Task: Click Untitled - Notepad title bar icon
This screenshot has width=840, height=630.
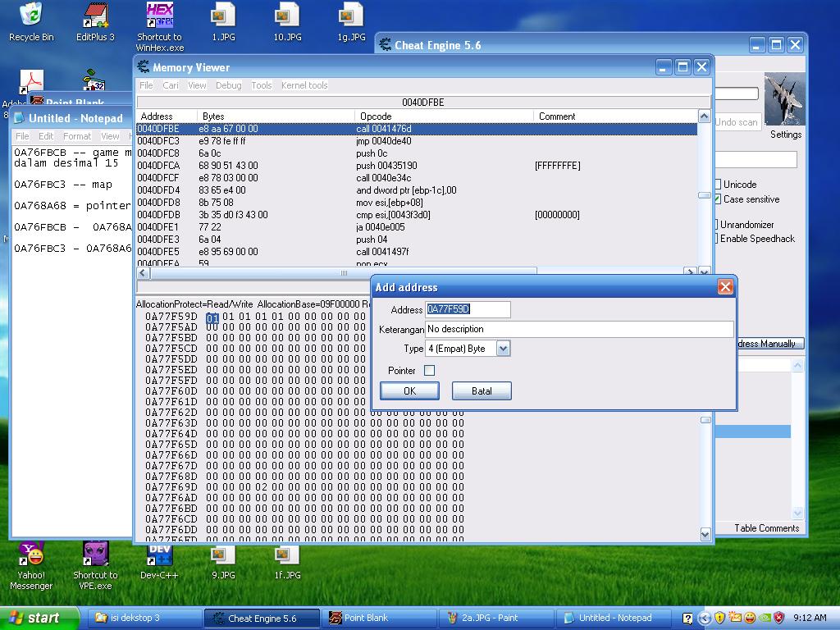Action: coord(20,118)
